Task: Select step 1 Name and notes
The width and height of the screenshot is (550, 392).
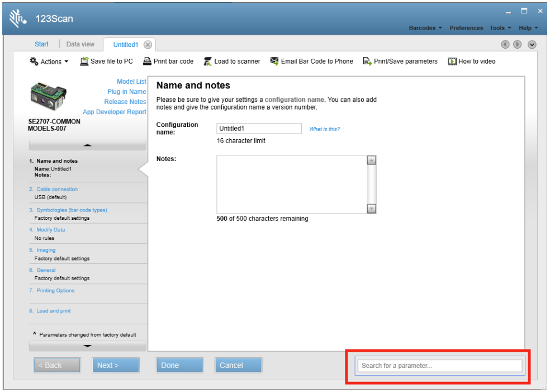Action: coord(57,161)
